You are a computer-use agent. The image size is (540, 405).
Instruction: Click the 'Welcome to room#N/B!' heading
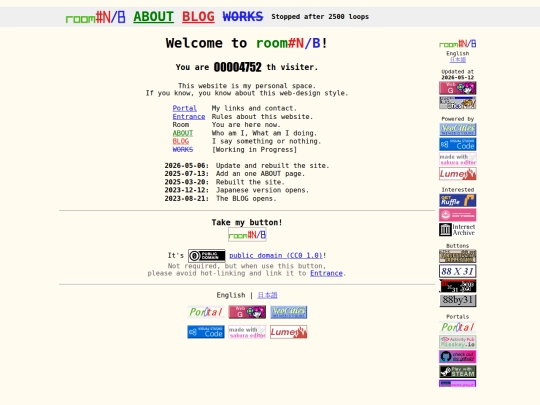(x=247, y=43)
